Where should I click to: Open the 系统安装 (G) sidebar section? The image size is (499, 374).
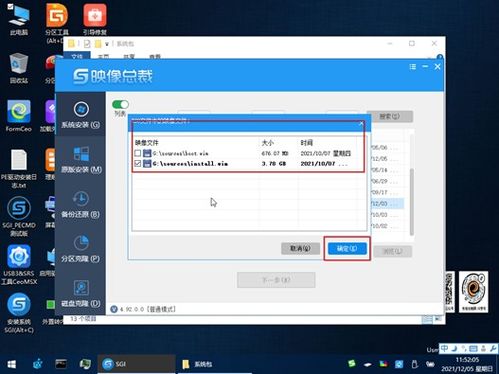coord(81,115)
